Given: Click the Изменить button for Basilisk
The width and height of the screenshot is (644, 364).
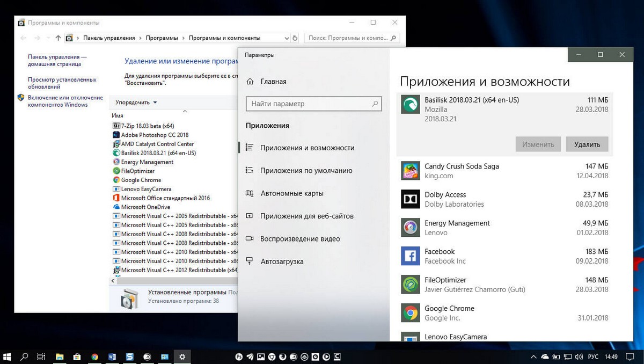Looking at the screenshot, I should (538, 144).
